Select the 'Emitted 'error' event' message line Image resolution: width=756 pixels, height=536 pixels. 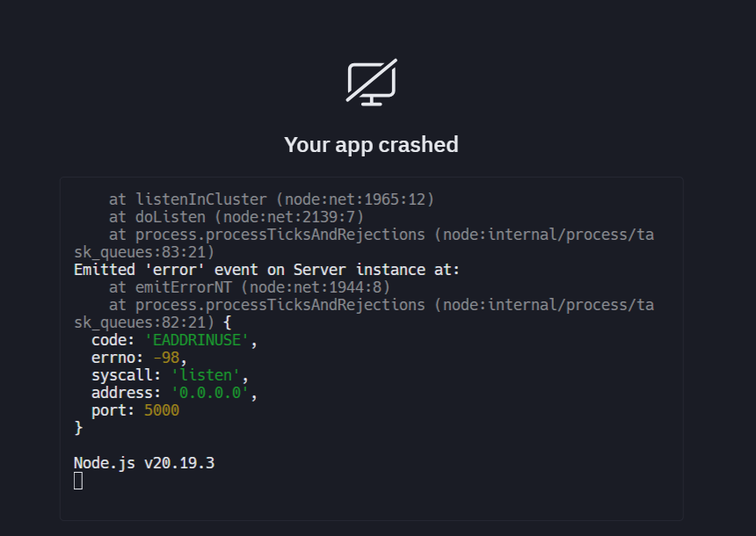pyautogui.click(x=266, y=270)
